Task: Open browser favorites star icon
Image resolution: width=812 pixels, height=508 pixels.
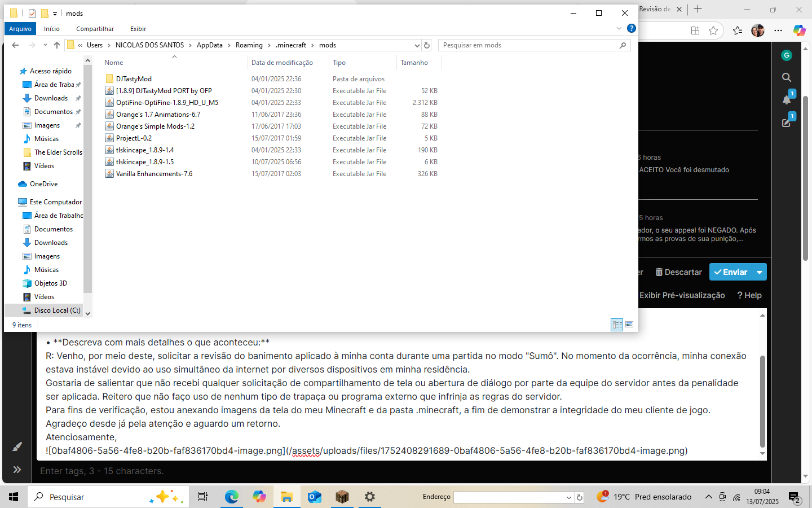Action: [713, 30]
